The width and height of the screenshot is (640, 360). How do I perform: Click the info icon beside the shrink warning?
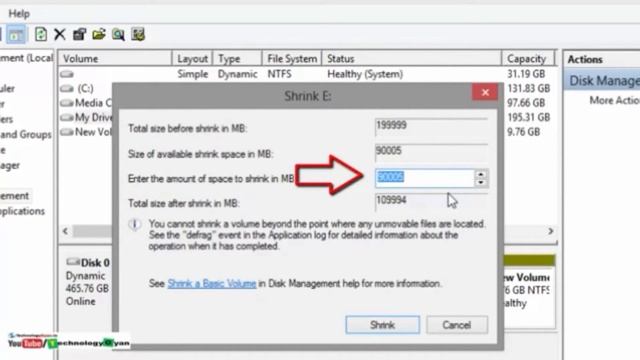(x=135, y=224)
